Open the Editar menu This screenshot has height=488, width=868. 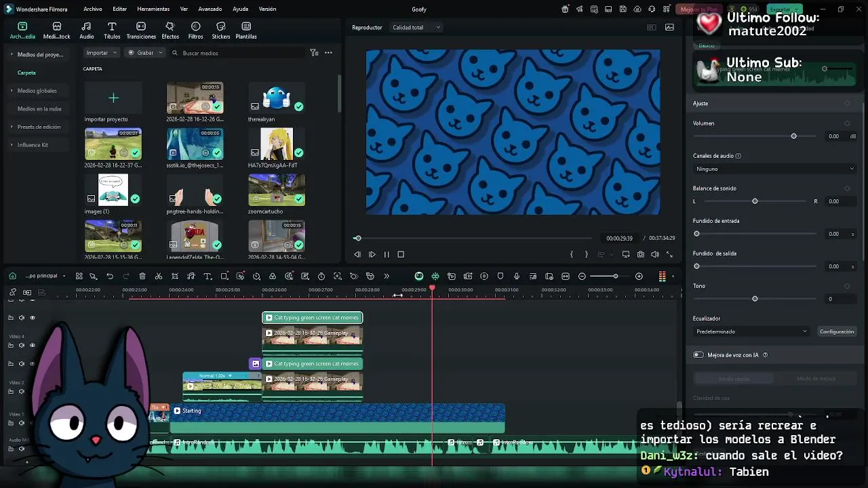click(x=120, y=9)
